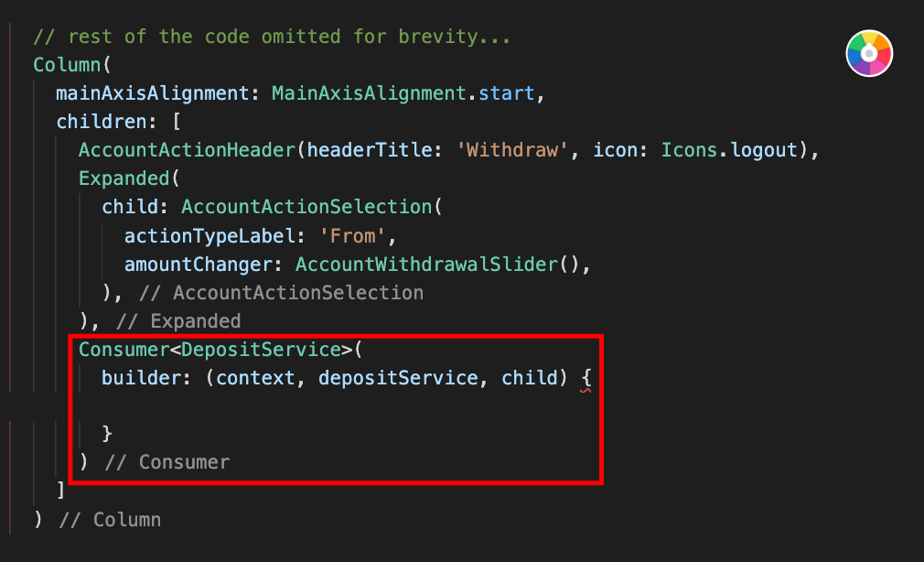
Task: Click the AccountActionSelection constructor call
Action: [307, 206]
